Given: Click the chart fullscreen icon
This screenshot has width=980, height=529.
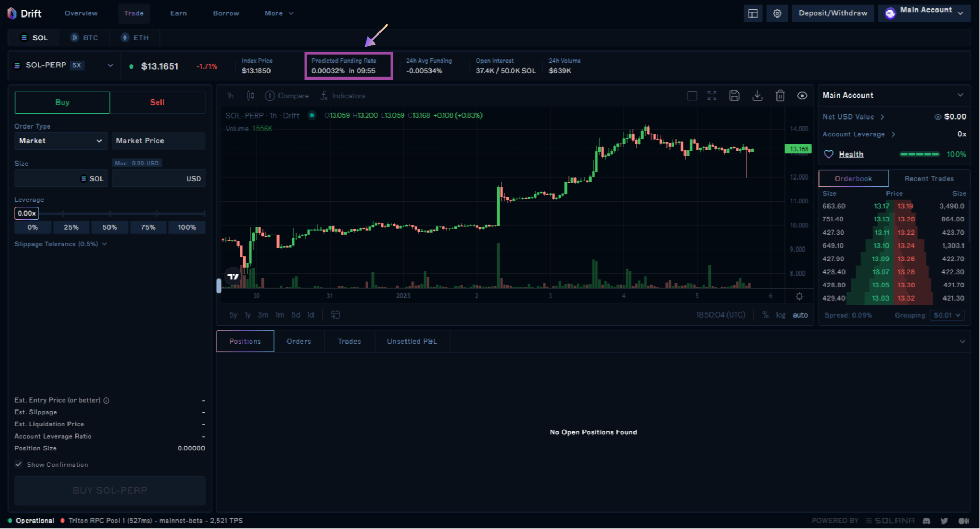Looking at the screenshot, I should tap(712, 96).
